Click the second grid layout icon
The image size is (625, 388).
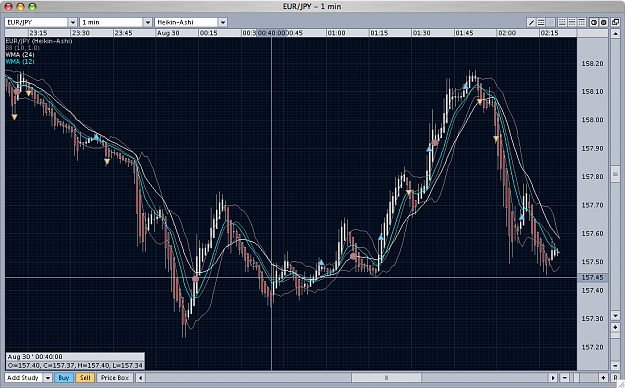click(x=572, y=22)
